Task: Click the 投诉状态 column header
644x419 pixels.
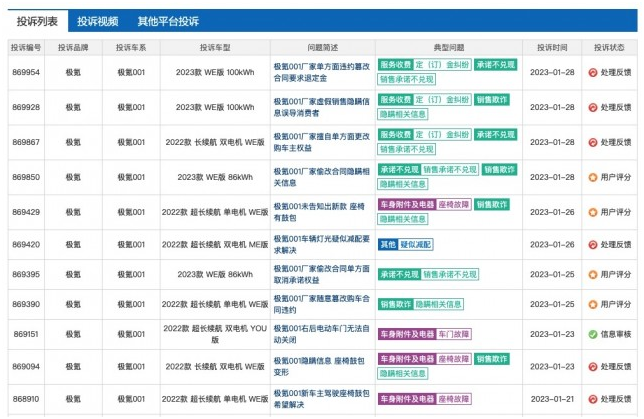Action: click(x=609, y=47)
